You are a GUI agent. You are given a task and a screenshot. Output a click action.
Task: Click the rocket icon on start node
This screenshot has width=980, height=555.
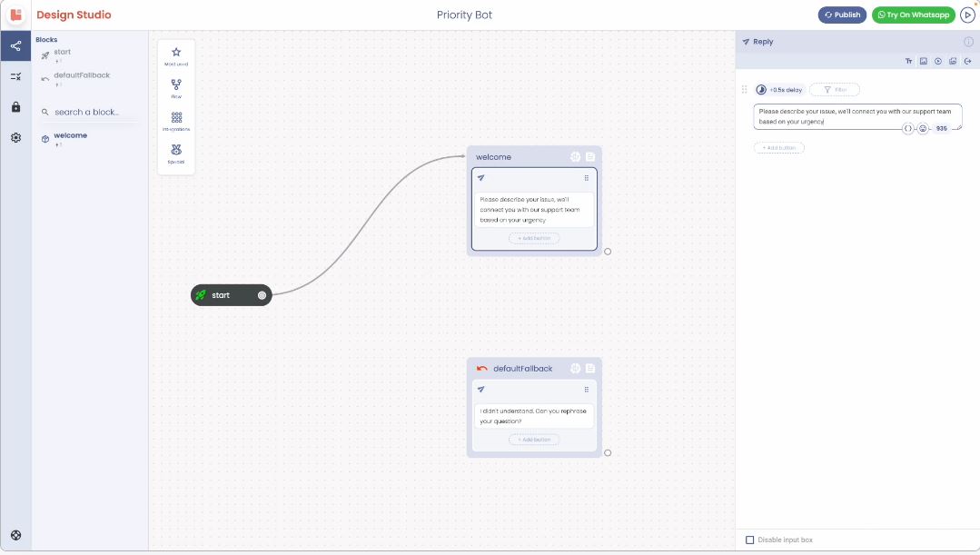click(x=201, y=295)
